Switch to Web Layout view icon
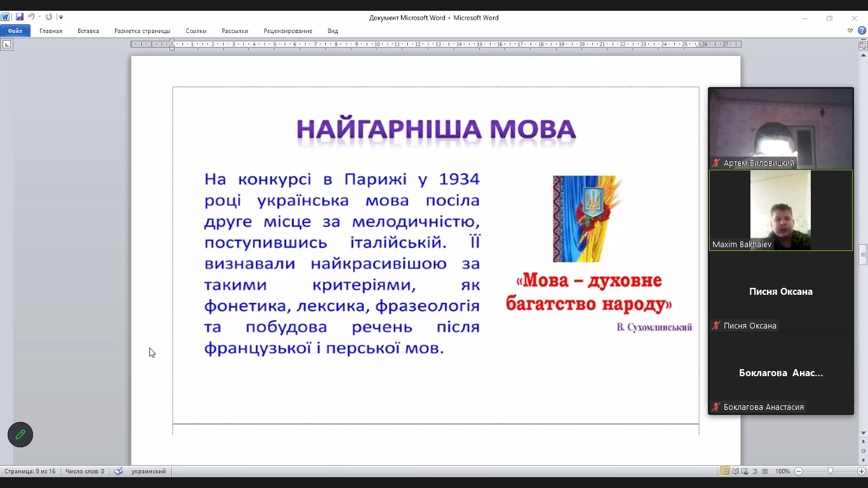 click(x=745, y=471)
